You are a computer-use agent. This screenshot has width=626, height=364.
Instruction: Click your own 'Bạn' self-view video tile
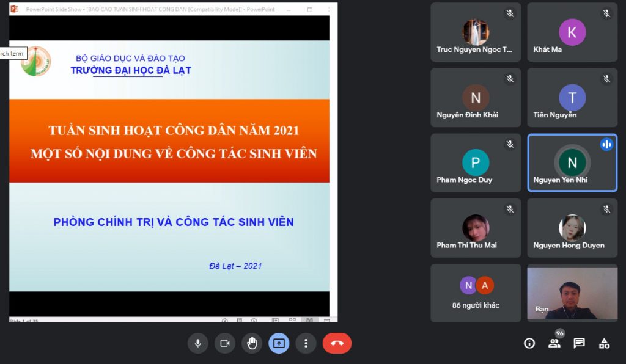pos(572,292)
